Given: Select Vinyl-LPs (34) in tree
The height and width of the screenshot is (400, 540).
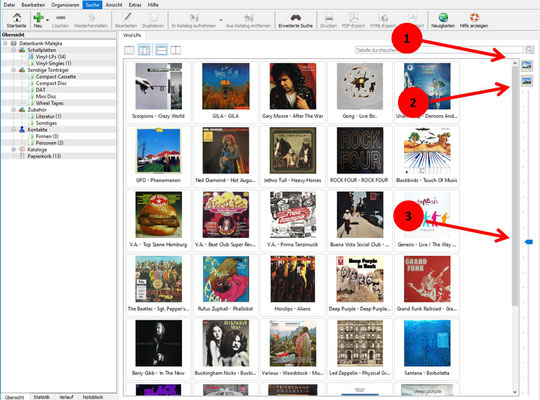Looking at the screenshot, I should point(51,57).
